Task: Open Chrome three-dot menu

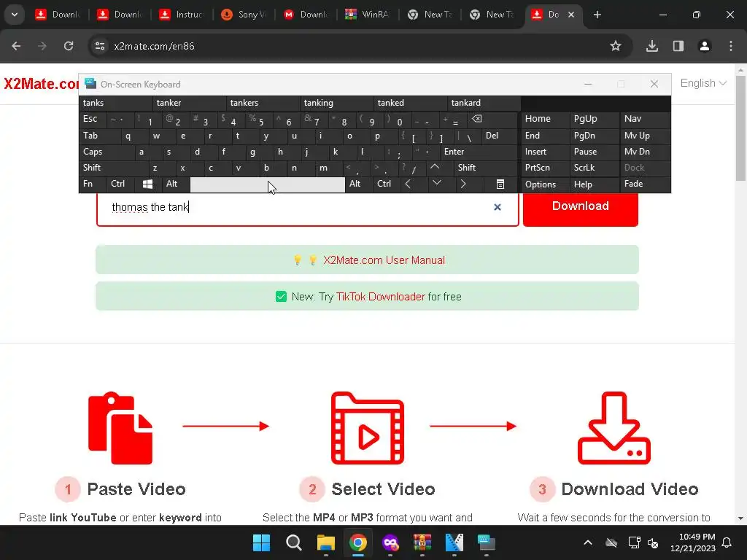Action: 731,46
